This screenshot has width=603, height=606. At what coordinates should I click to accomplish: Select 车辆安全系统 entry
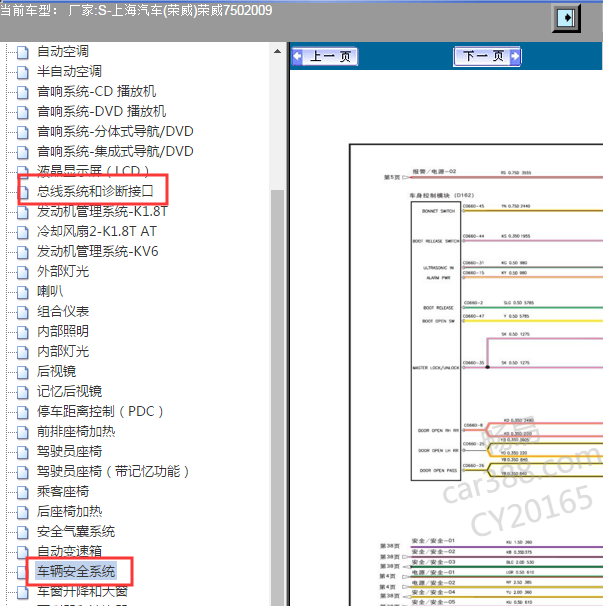pos(76,572)
